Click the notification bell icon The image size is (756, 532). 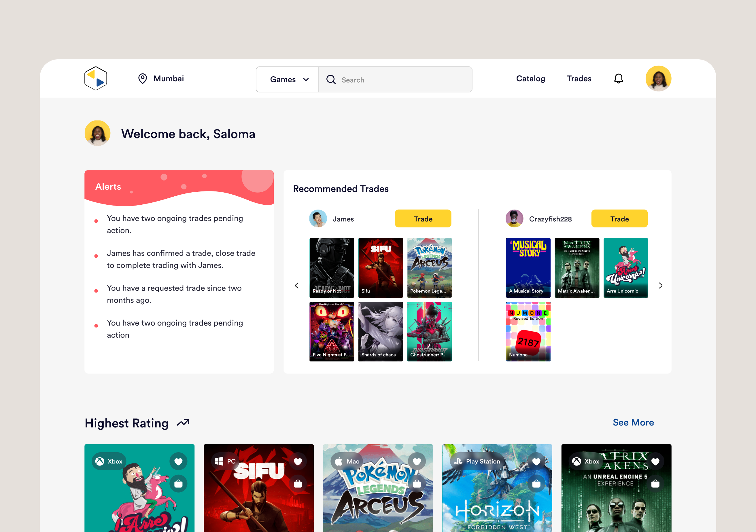pos(618,79)
